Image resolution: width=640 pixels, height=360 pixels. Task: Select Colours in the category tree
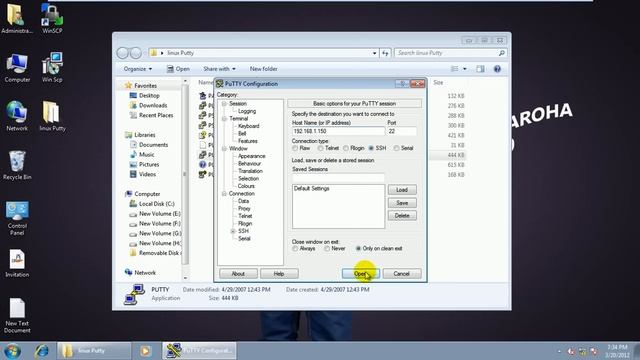click(246, 186)
